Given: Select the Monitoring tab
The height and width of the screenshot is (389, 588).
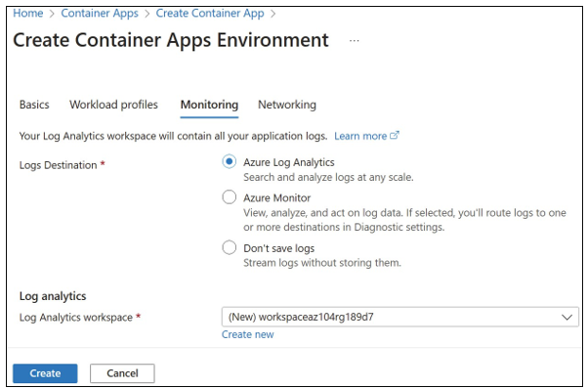Looking at the screenshot, I should point(209,105).
